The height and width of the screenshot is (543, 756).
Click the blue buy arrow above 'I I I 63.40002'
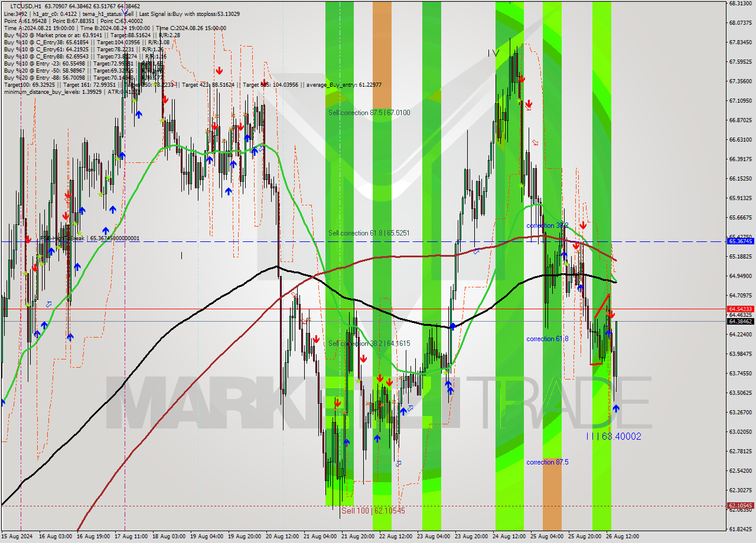pyautogui.click(x=616, y=408)
